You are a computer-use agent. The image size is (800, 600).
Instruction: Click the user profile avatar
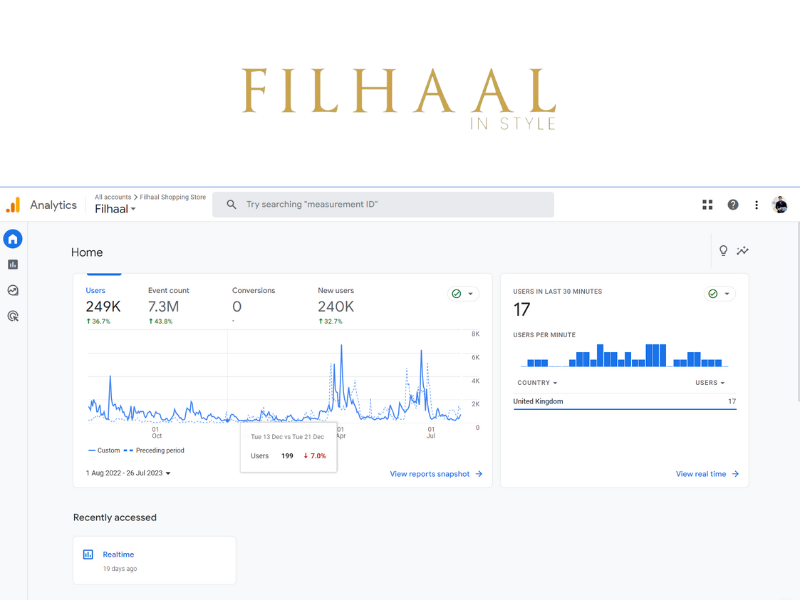tap(780, 205)
